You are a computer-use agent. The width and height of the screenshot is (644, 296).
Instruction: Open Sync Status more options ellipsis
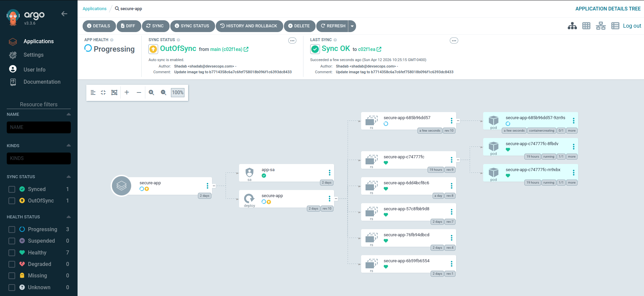(292, 41)
